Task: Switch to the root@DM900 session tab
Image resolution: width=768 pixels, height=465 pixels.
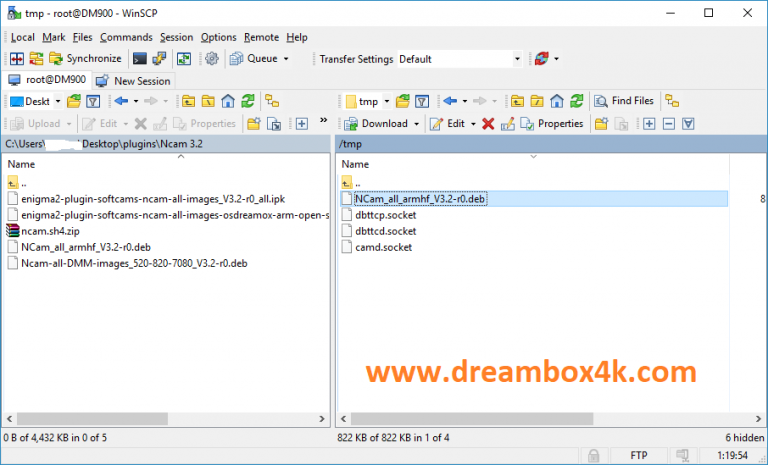Action: pyautogui.click(x=47, y=80)
